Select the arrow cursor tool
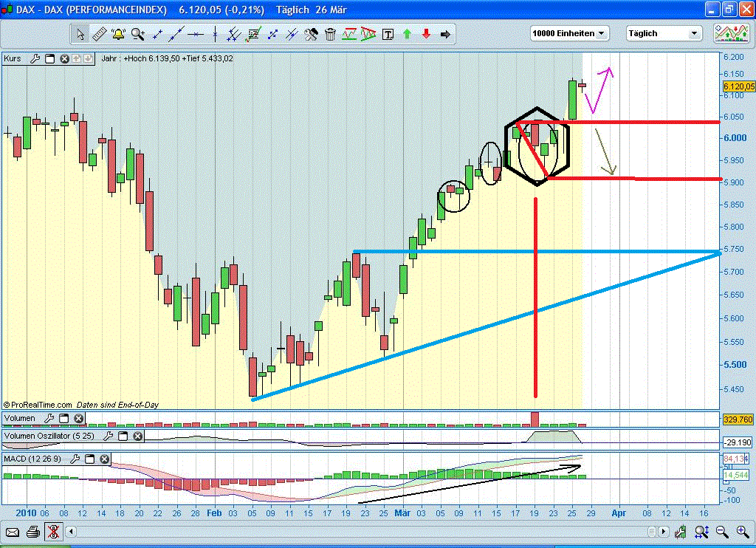This screenshot has width=756, height=548. 80,34
